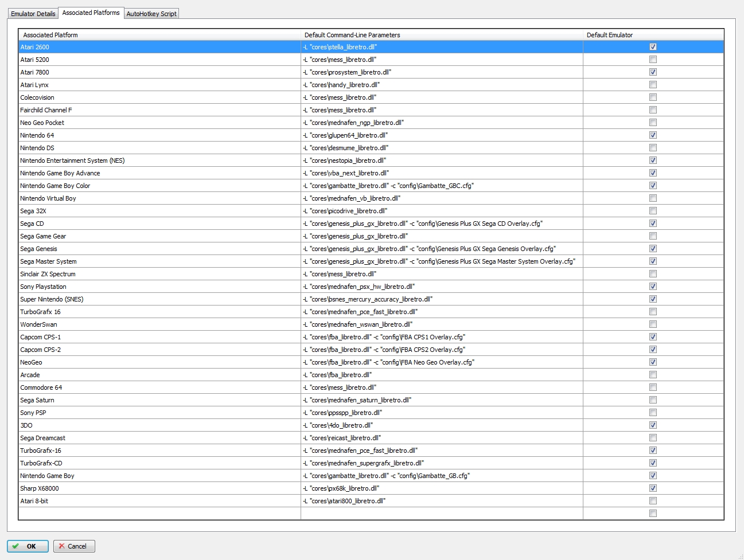
Task: Select the NeoGeo platform cell
Action: pos(159,362)
